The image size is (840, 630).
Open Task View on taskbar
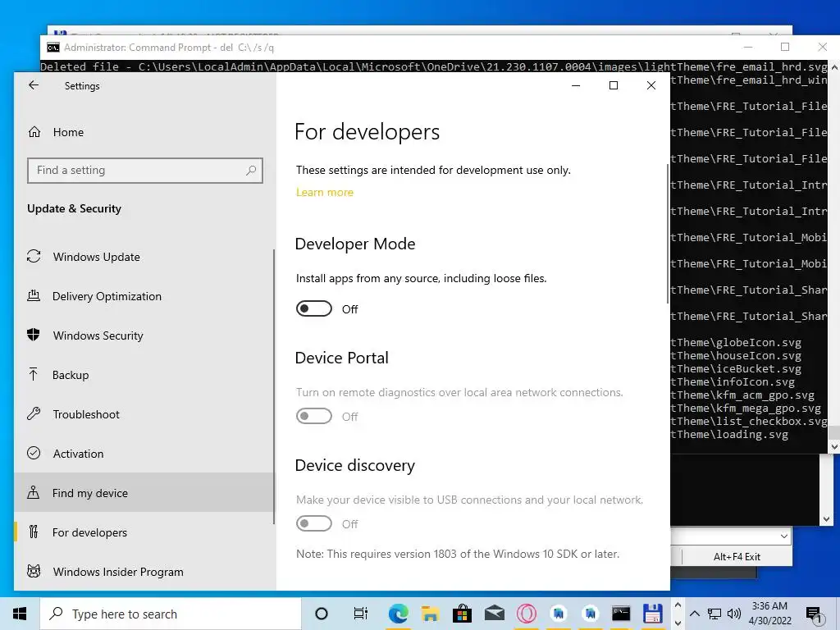click(x=361, y=614)
